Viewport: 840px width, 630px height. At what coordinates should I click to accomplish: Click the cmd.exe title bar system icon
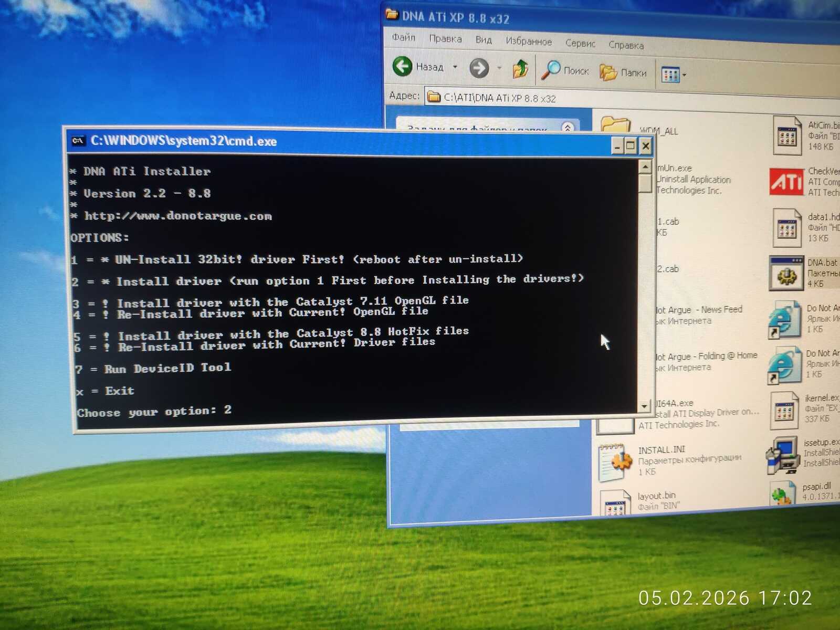point(78,140)
